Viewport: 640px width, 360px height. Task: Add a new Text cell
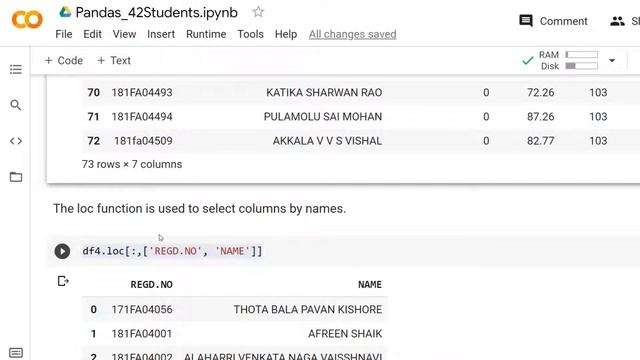[x=114, y=60]
